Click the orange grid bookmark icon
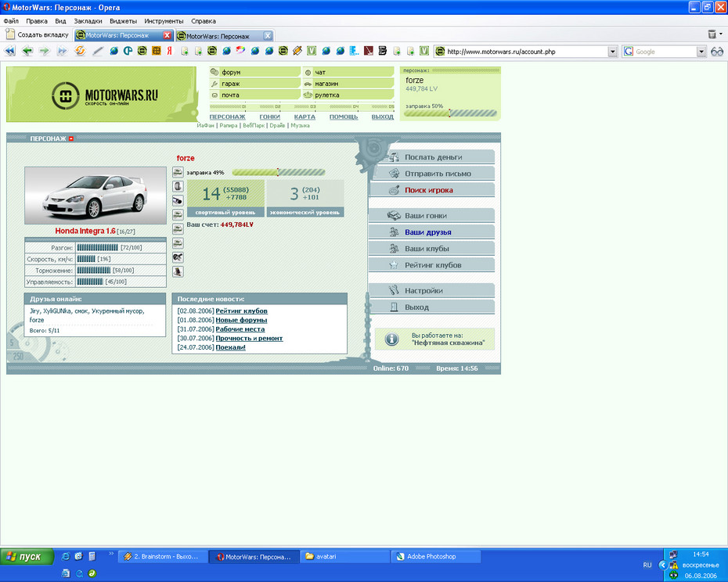Viewport: 728px width, 582px height. pyautogui.click(x=157, y=51)
